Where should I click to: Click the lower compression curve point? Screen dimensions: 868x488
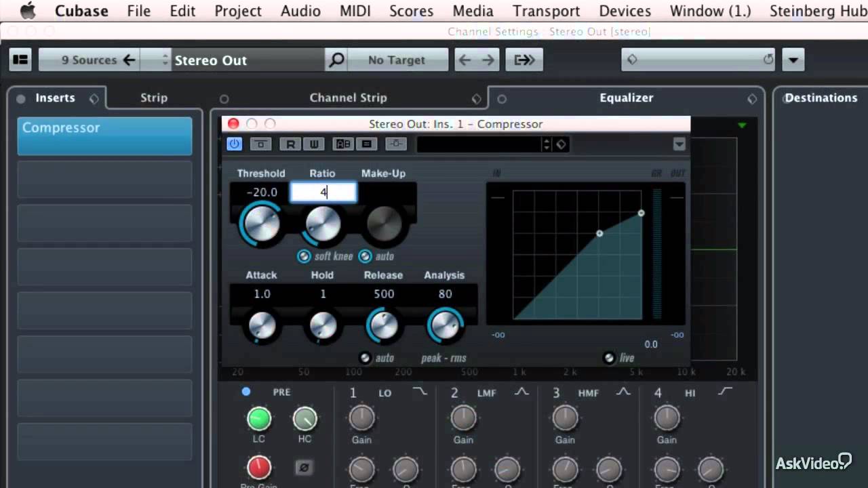click(x=599, y=234)
